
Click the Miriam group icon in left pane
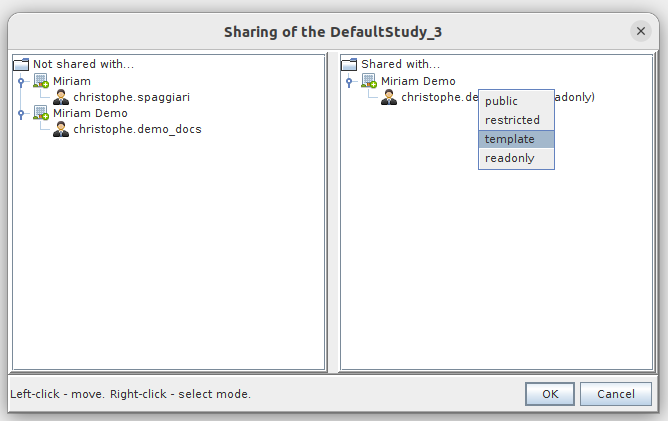coord(41,81)
